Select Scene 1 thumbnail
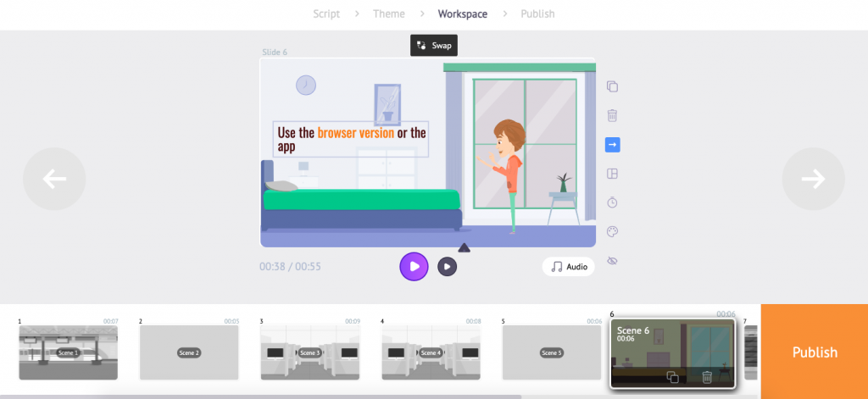868x399 pixels. point(68,352)
